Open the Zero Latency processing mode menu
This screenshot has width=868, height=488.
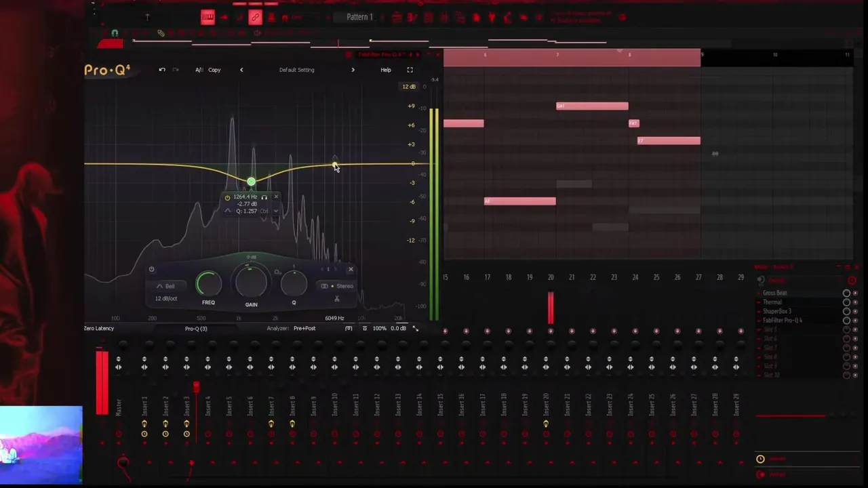(x=99, y=328)
